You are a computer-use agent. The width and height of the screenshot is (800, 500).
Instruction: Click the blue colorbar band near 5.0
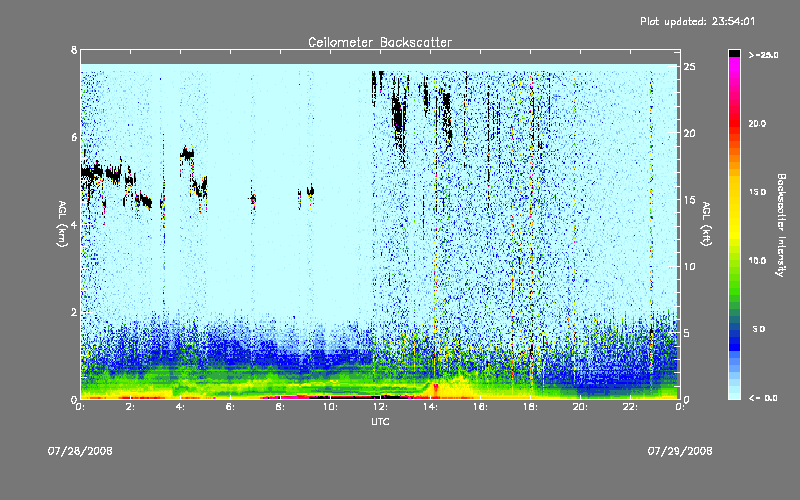coord(734,332)
